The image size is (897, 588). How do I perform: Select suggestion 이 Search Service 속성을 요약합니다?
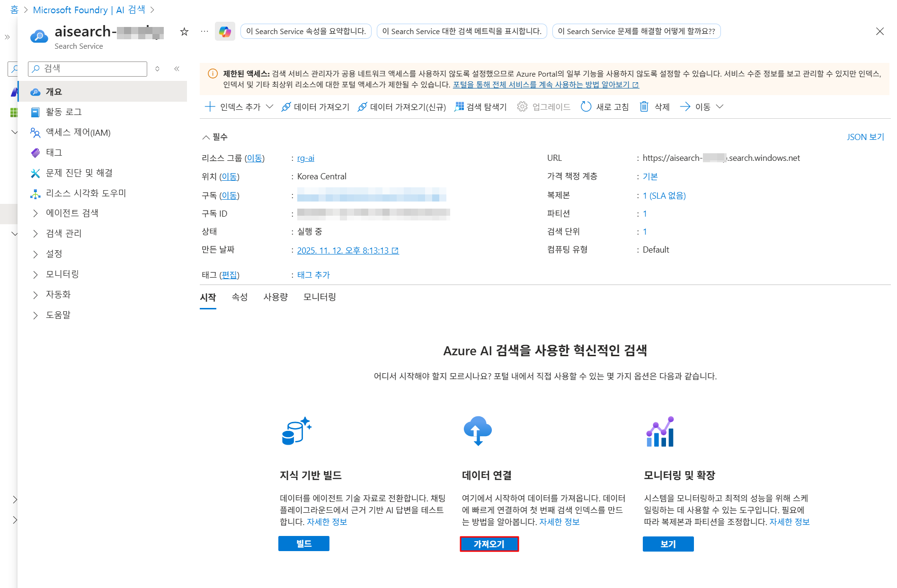306,32
